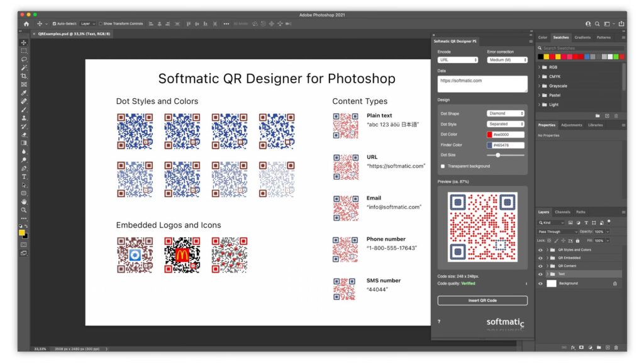Choose the Eyedropper tool
This screenshot has width=644, height=364.
[24, 93]
